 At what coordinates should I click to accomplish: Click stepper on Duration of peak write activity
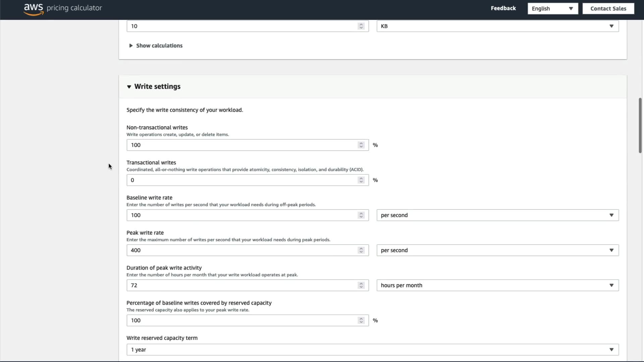tap(361, 285)
